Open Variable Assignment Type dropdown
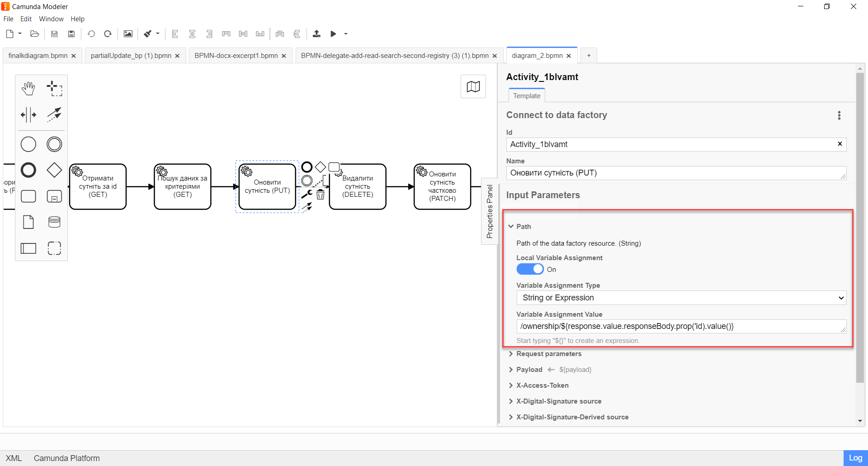 click(681, 298)
